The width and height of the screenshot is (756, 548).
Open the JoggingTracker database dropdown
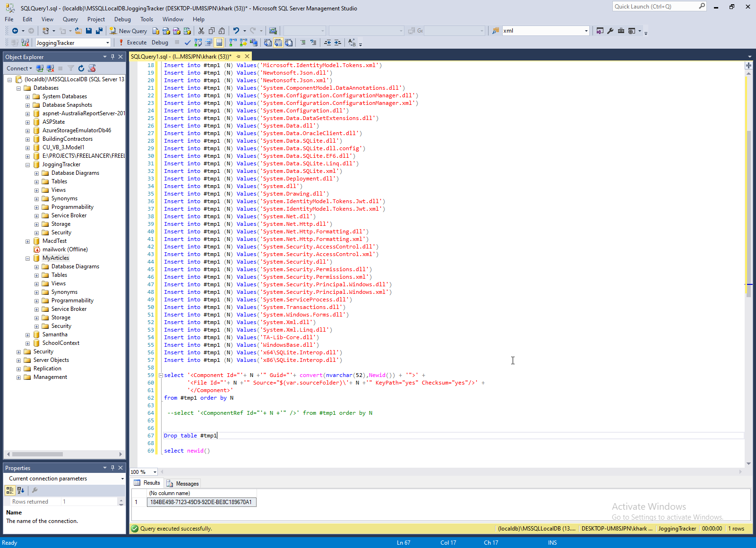pos(108,43)
